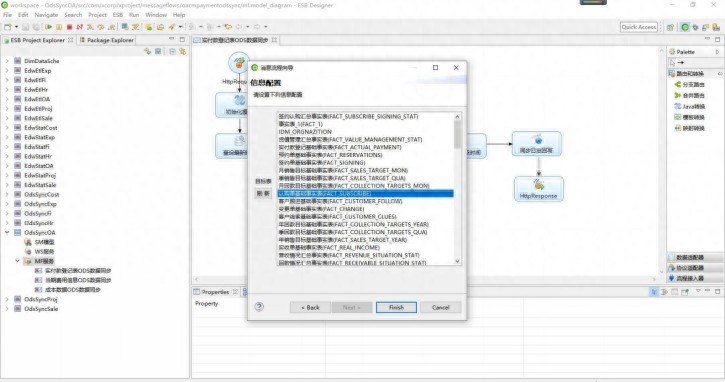This screenshot has height=382, width=725.
Task: Select the green ESB perspective icon
Action: pos(685,27)
